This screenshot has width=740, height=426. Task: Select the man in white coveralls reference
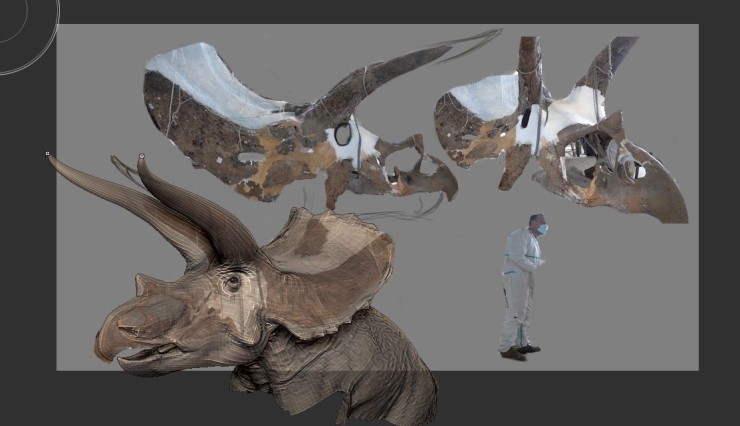(521, 287)
